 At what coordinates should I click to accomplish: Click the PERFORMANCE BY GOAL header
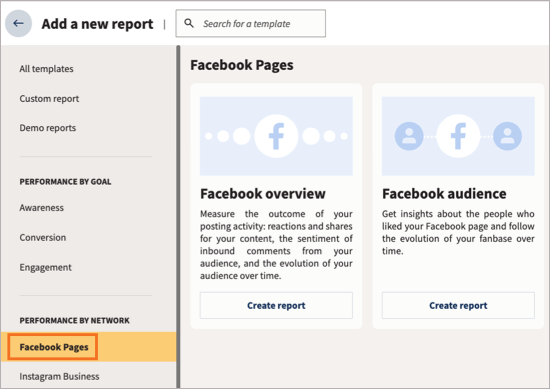[x=65, y=182]
